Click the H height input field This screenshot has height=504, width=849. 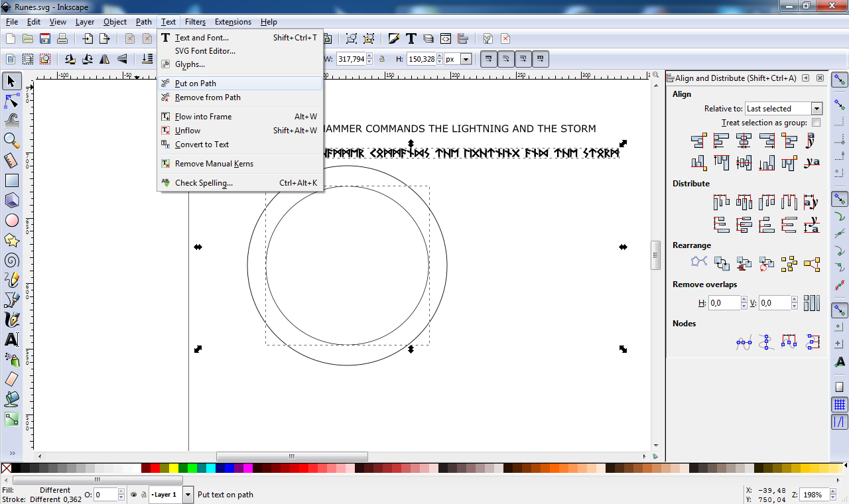421,59
